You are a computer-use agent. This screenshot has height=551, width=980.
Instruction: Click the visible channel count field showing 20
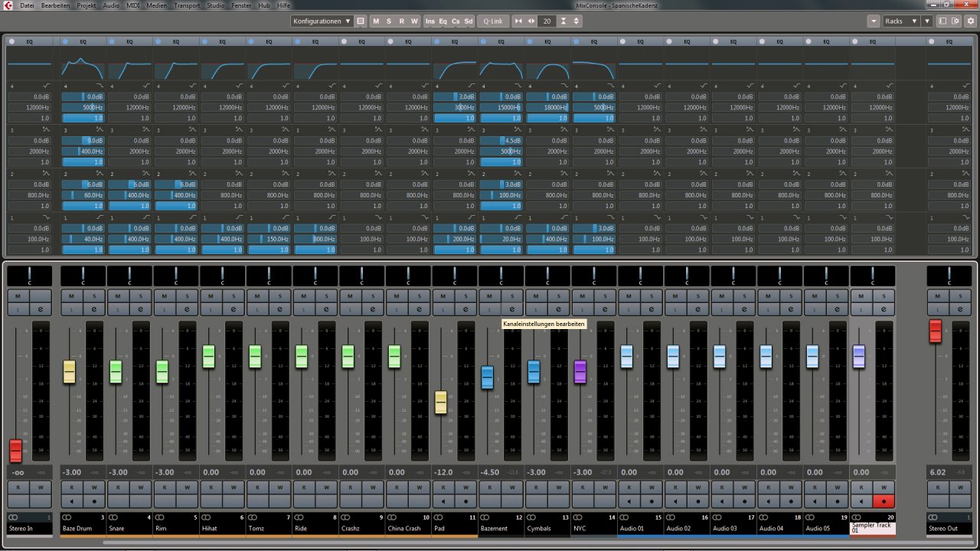coord(547,21)
